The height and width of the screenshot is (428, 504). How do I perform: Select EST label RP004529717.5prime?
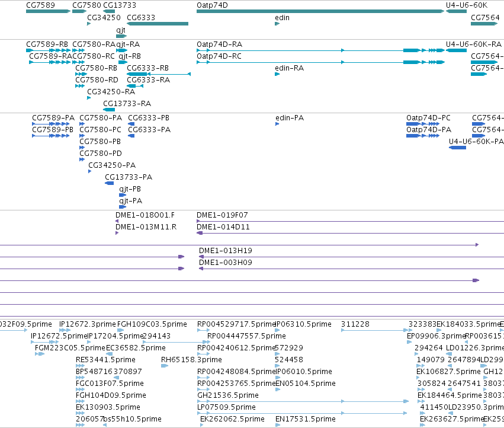[236, 324]
